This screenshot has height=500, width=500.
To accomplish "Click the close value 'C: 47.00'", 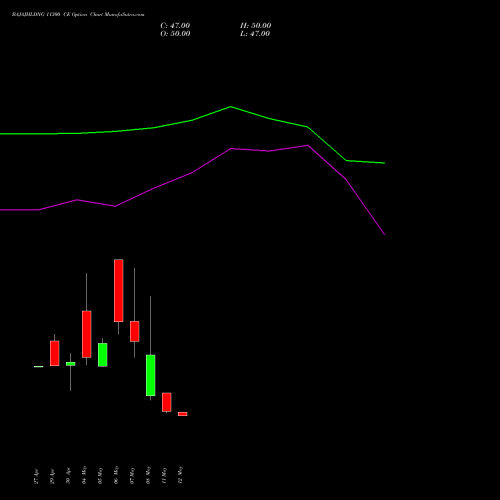I will pyautogui.click(x=175, y=26).
